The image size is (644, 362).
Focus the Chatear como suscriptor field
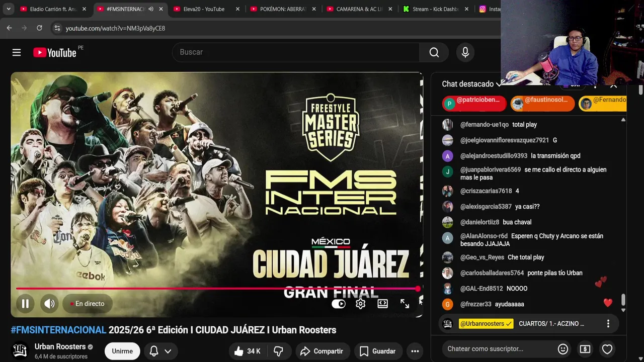(498, 349)
